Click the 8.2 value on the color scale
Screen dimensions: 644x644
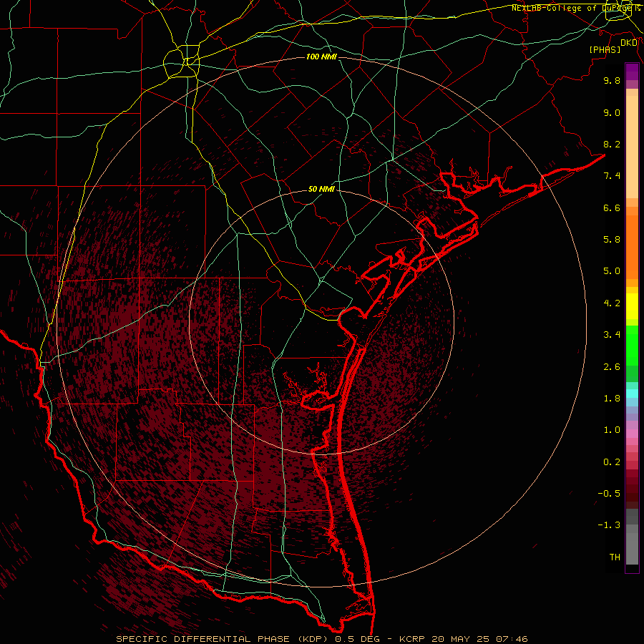(x=612, y=144)
